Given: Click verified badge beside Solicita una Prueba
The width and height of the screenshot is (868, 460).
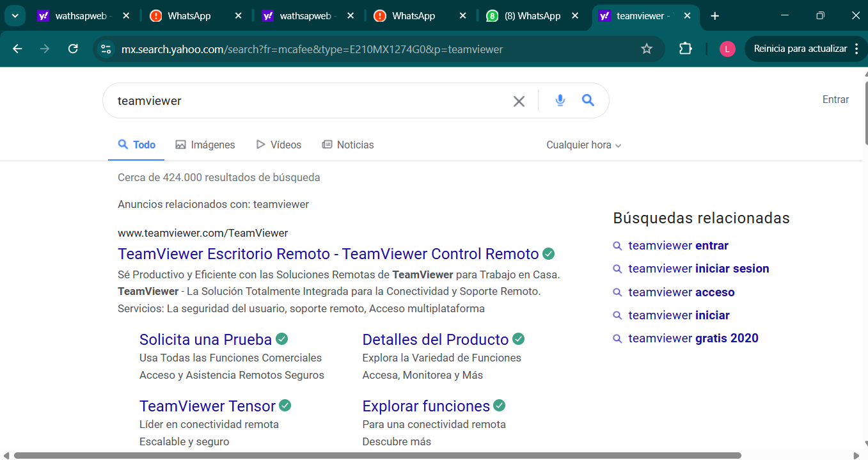Looking at the screenshot, I should point(281,339).
